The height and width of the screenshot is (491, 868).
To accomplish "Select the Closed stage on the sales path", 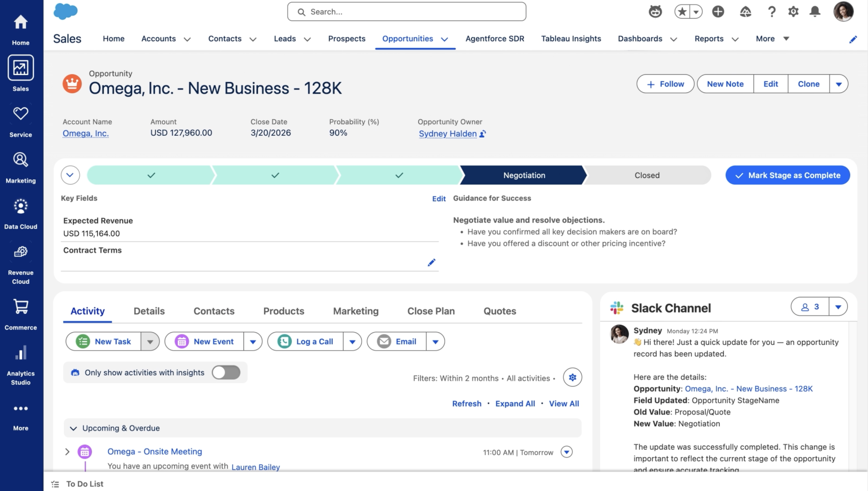I will click(x=647, y=175).
